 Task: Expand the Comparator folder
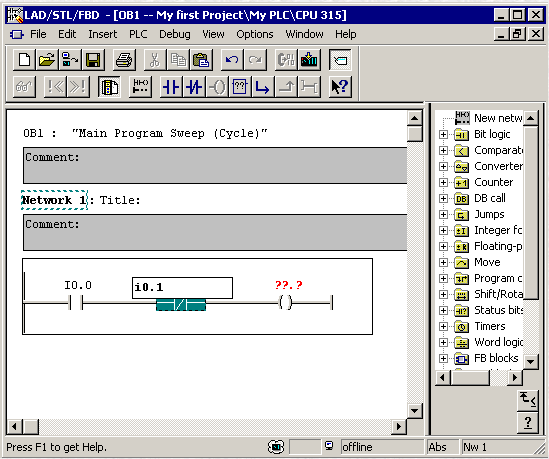click(443, 151)
